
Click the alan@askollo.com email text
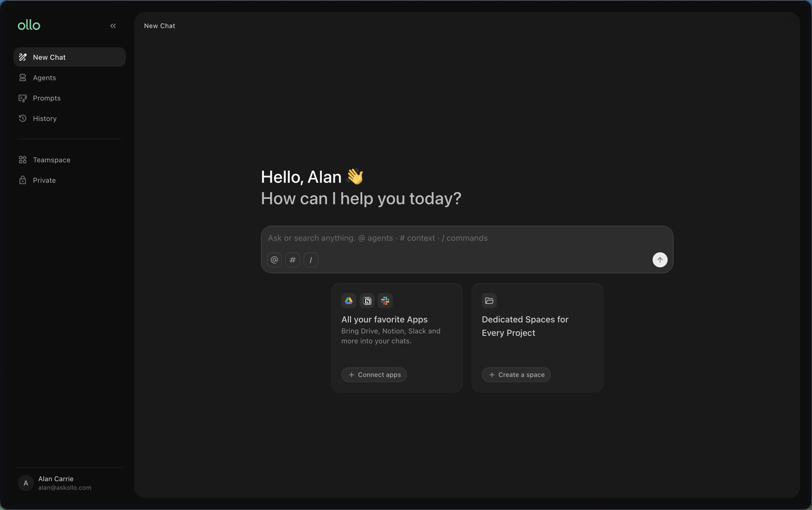point(65,488)
